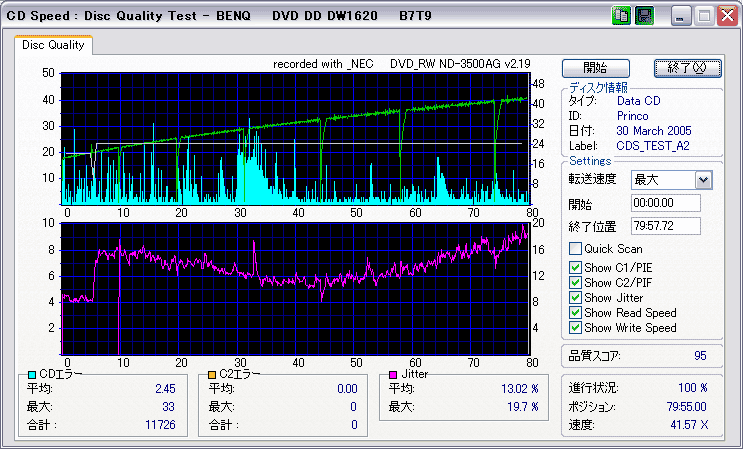Close the CD Speed window
Screen dimensions: 743x449
pos(728,16)
